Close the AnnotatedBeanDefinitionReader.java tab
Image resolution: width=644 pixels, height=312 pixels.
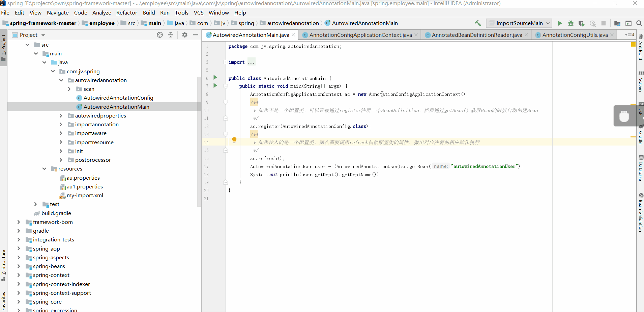coord(526,35)
